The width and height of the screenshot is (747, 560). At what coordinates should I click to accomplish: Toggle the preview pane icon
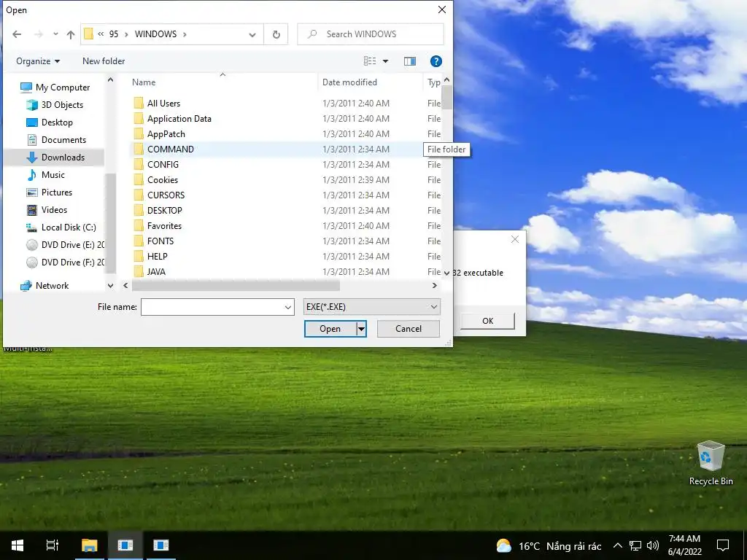(410, 61)
